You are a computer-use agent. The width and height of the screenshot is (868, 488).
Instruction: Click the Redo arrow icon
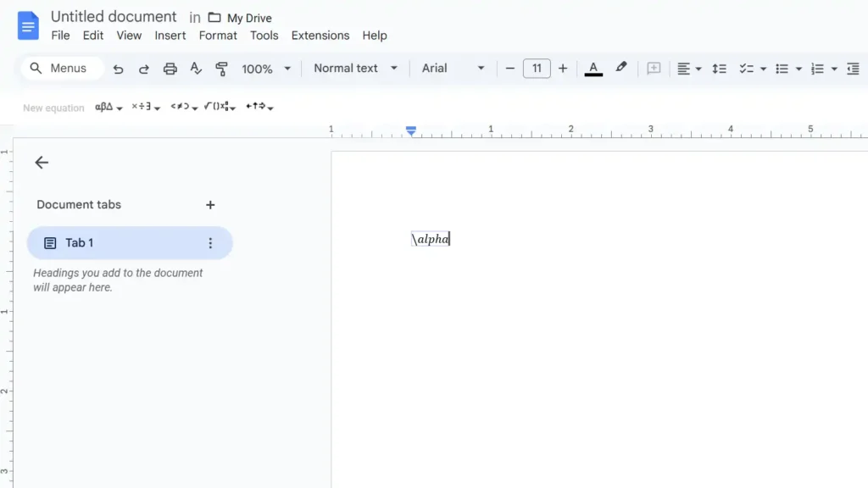pyautogui.click(x=144, y=69)
